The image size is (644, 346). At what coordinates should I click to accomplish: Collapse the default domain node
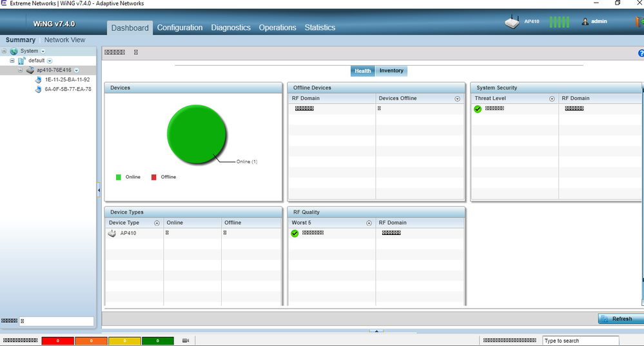click(12, 61)
